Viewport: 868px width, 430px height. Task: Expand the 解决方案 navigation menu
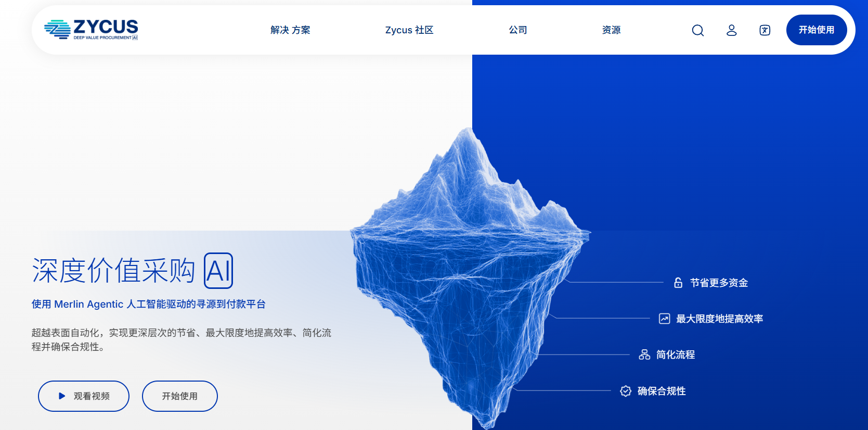pyautogui.click(x=290, y=30)
